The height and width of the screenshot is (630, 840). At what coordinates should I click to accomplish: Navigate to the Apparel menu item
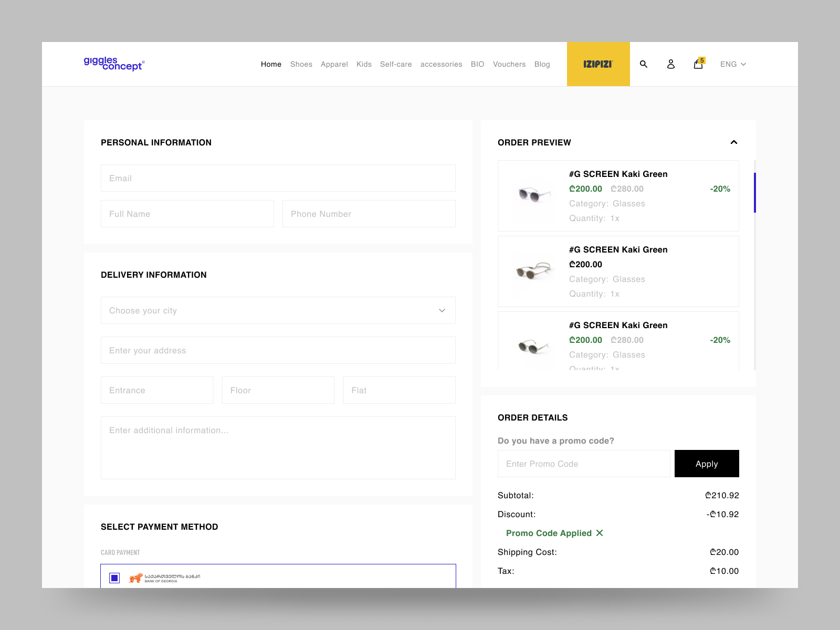point(334,64)
